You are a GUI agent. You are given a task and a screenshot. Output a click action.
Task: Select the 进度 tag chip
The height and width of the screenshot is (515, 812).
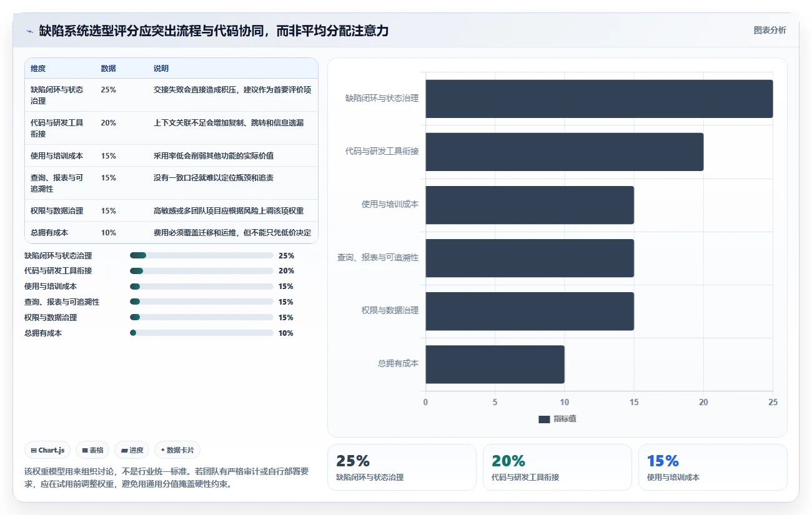[132, 450]
